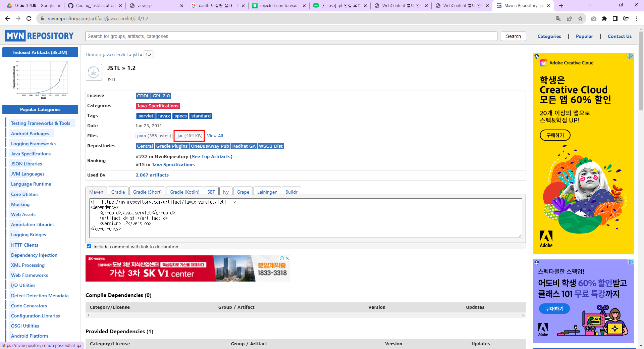Open Dependency Injection category
This screenshot has height=349, width=644.
coord(34,255)
